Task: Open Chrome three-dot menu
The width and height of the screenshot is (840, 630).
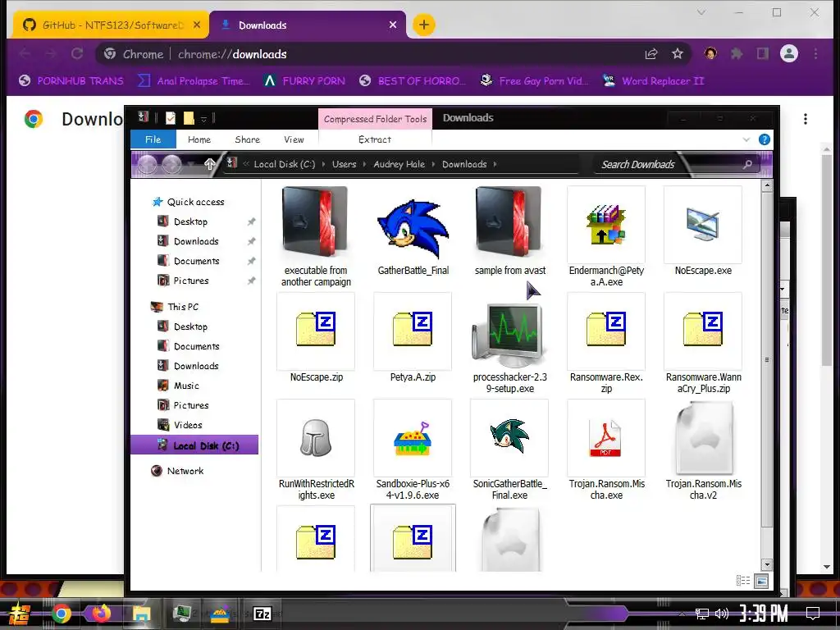Action: pyautogui.click(x=815, y=53)
